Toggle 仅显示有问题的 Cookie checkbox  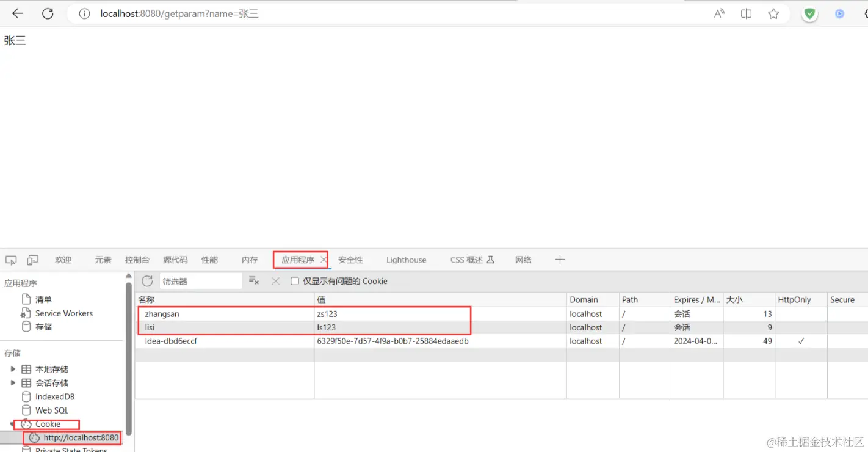(x=295, y=281)
